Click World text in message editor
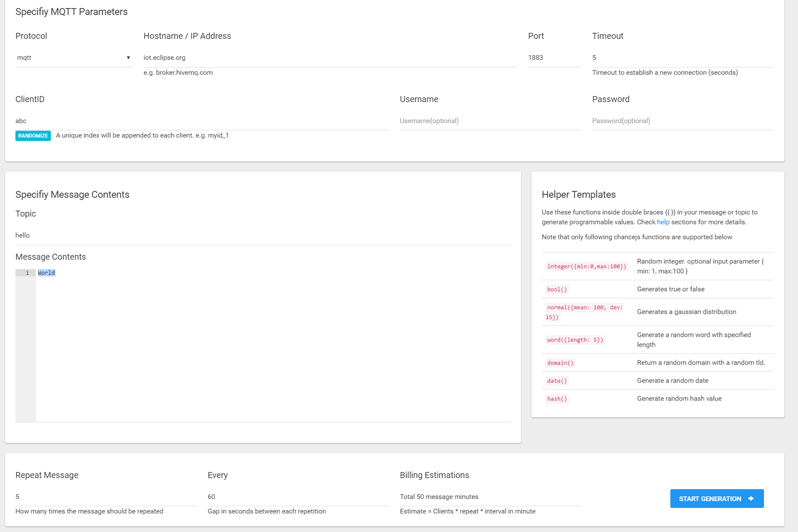Viewport: 798px width, 532px height. (46, 273)
